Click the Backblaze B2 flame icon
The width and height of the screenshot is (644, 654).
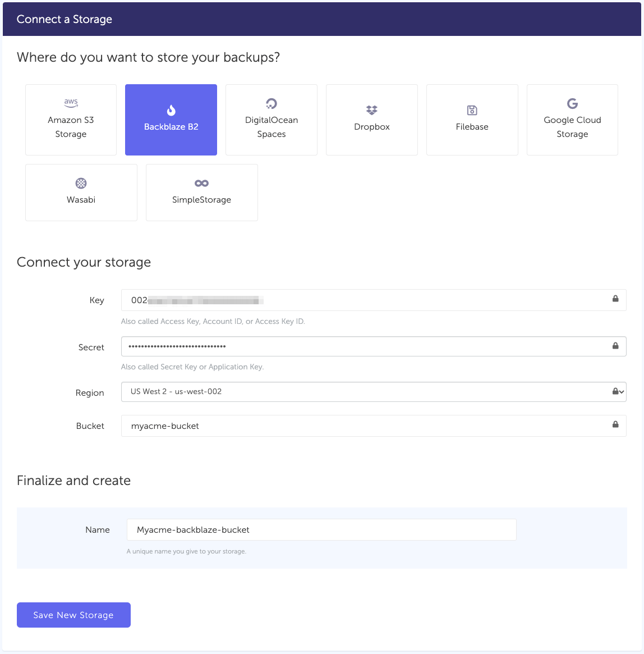click(171, 110)
